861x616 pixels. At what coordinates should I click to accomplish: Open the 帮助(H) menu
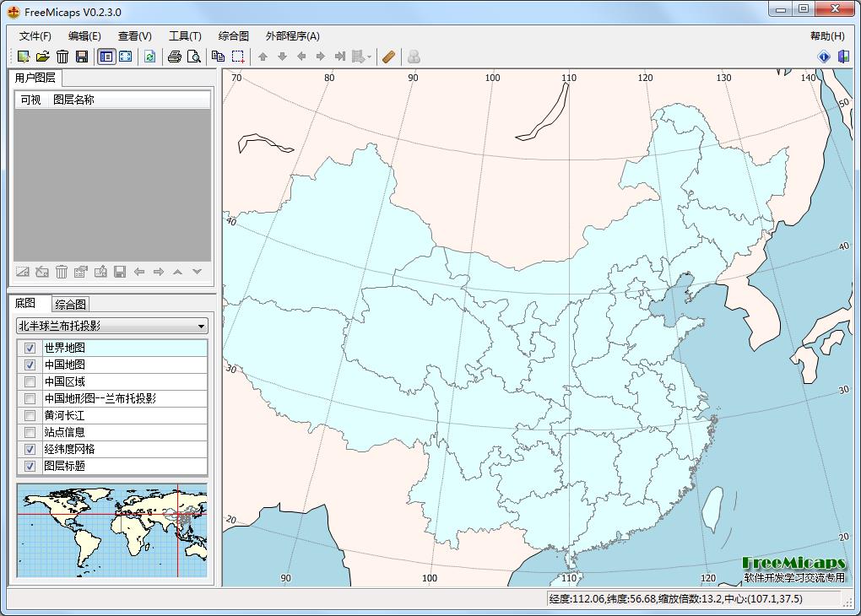coord(827,36)
